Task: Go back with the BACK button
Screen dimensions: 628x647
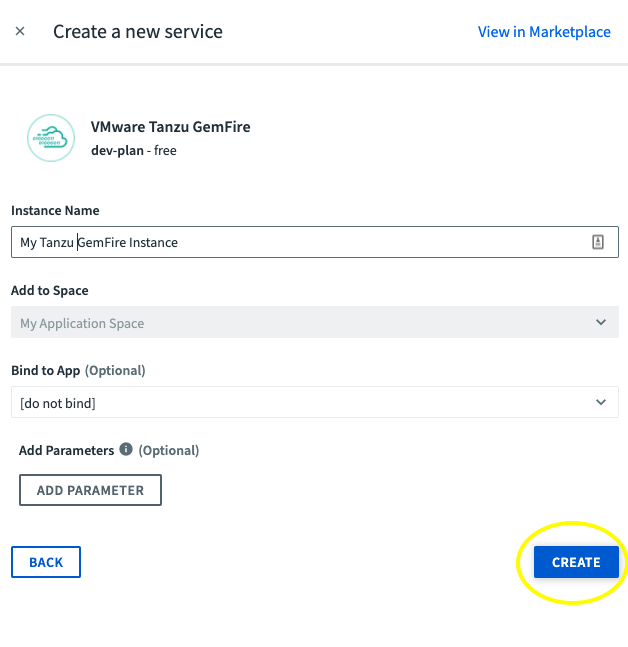Action: coord(46,562)
